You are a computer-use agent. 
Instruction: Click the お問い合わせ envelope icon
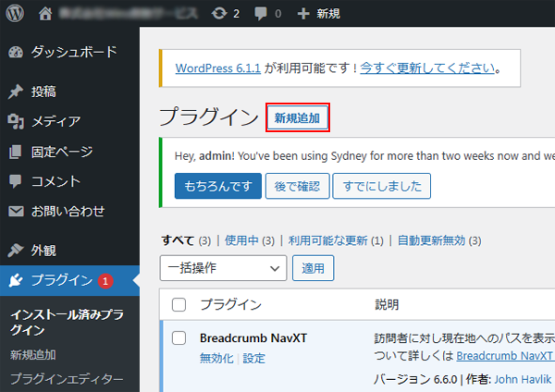(16, 211)
